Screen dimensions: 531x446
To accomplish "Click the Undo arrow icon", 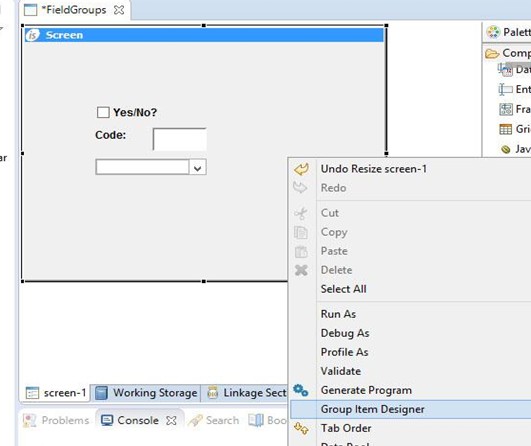I will [x=301, y=169].
